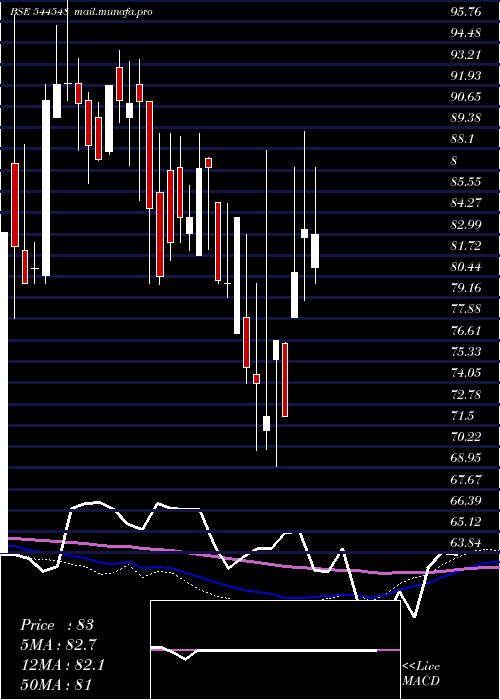The width and height of the screenshot is (500, 700).
Task: Click the 93.21 price level label
Action: 466,54
